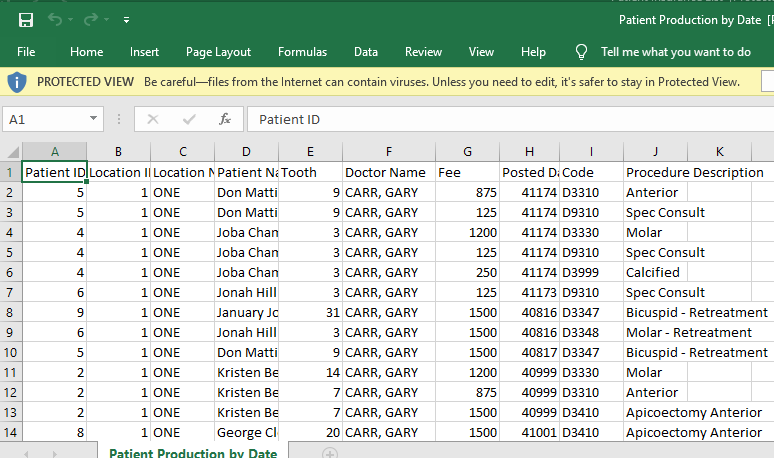The height and width of the screenshot is (458, 774).
Task: Select row 8 header
Action: [10, 312]
